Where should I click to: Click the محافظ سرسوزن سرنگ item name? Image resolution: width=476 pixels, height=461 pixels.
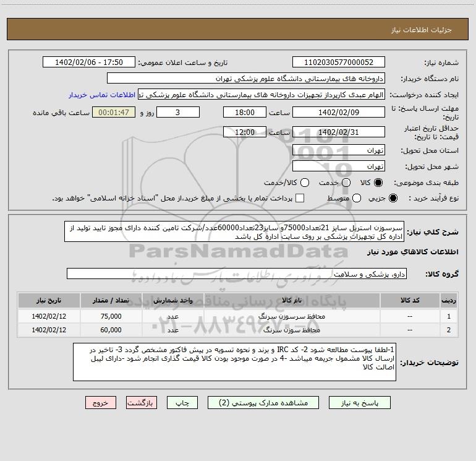(292, 316)
